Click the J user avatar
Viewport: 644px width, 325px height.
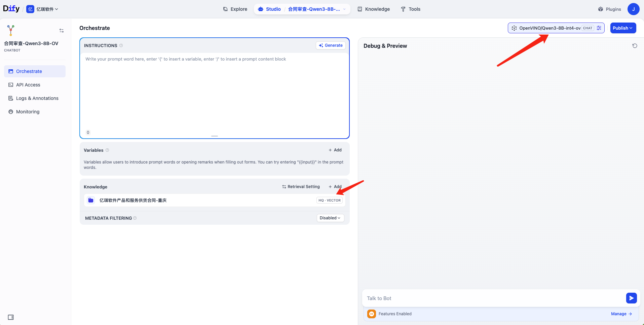click(x=633, y=9)
